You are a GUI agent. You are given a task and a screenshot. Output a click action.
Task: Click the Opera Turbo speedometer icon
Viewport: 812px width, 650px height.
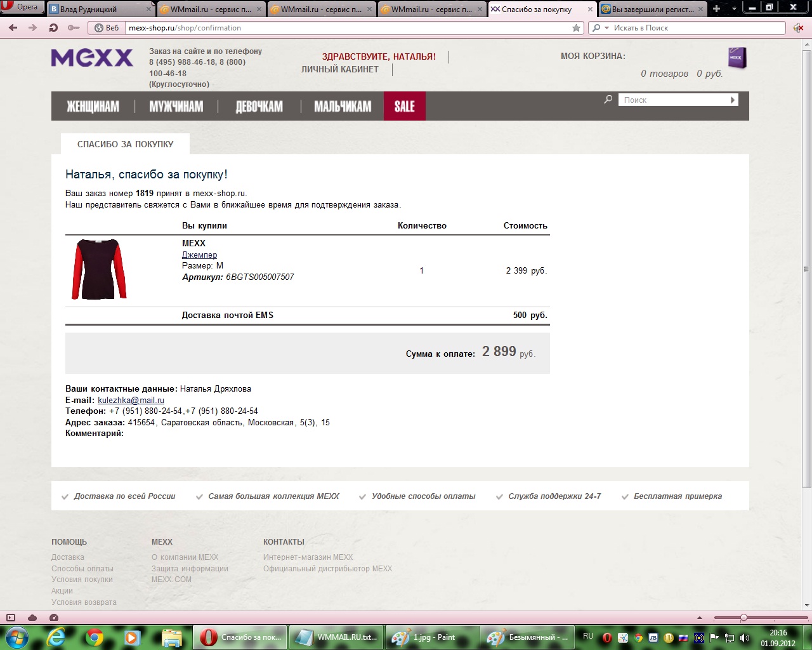(x=54, y=618)
